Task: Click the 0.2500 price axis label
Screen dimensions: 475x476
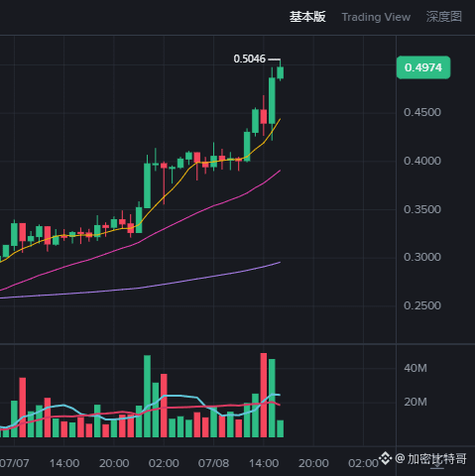Action: (422, 305)
